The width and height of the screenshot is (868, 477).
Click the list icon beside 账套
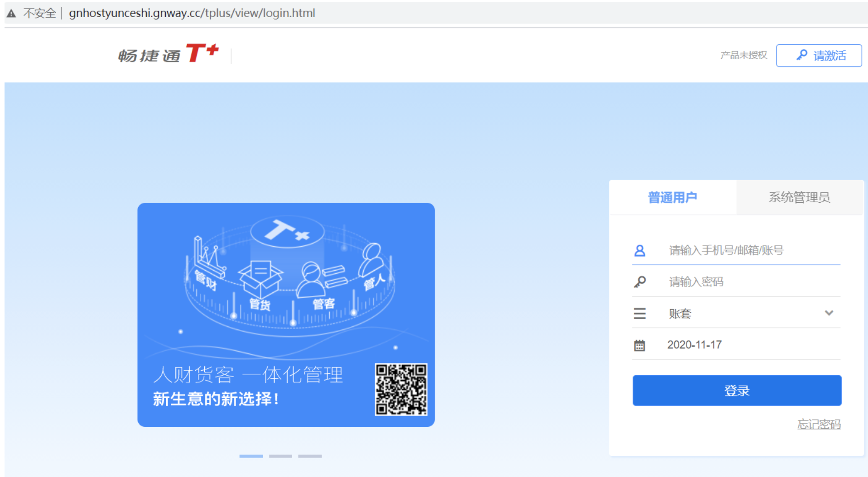tap(640, 313)
